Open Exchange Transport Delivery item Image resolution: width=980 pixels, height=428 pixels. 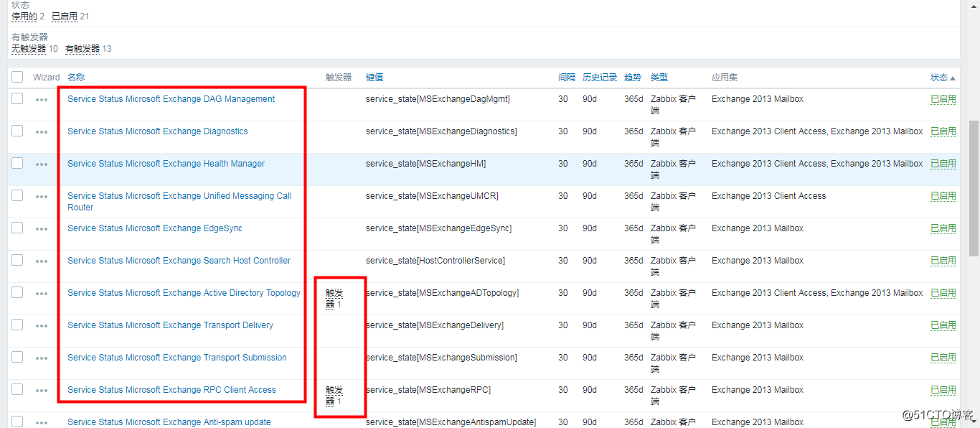[x=170, y=325]
